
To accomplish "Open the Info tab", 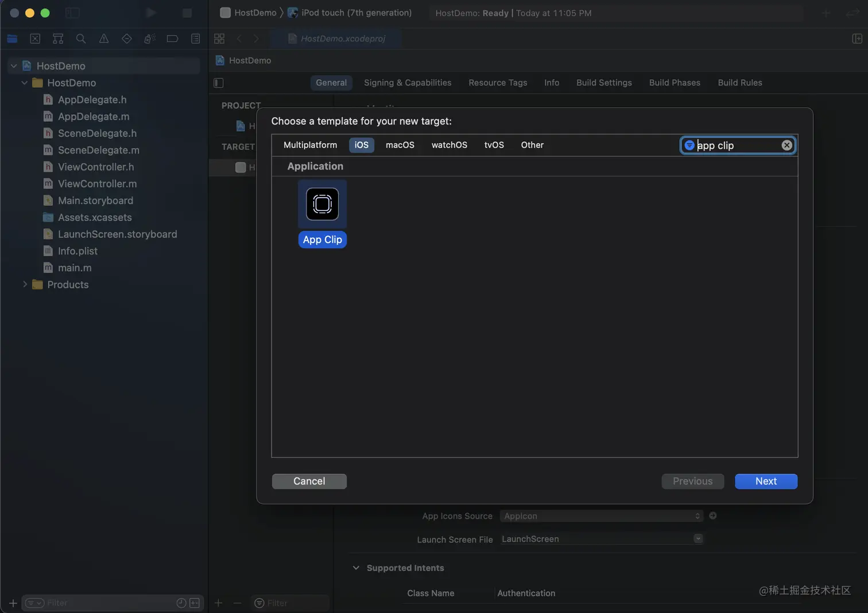I will [x=551, y=83].
